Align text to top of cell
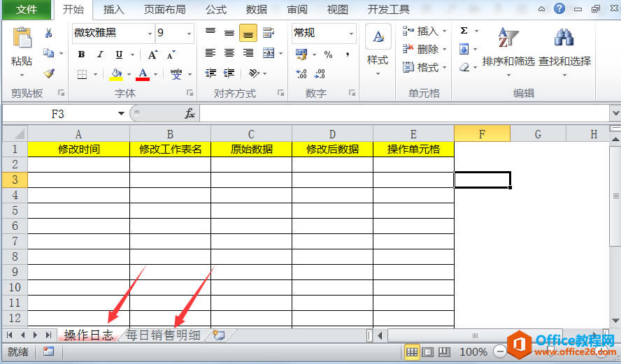Screen dimensions: 621x364 (210, 33)
